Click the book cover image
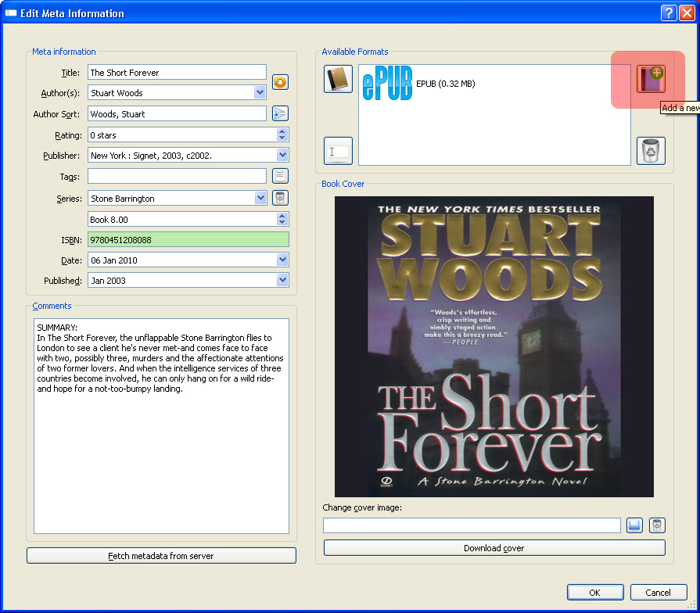 [494, 346]
